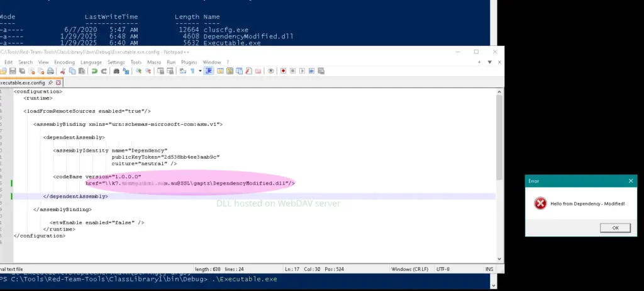
Task: Close the Executable.exe.config tab
Action: pos(58,83)
